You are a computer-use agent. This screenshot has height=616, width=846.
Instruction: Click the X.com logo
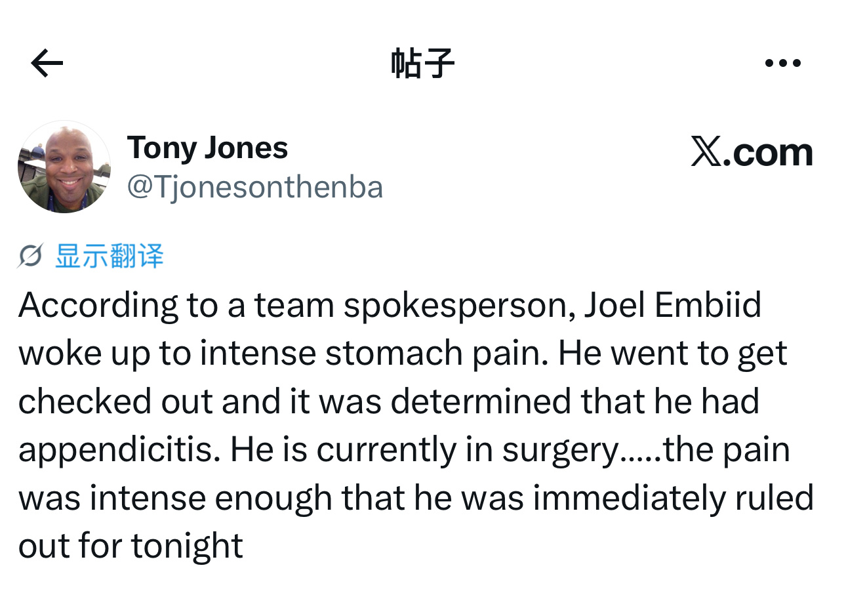tap(752, 152)
